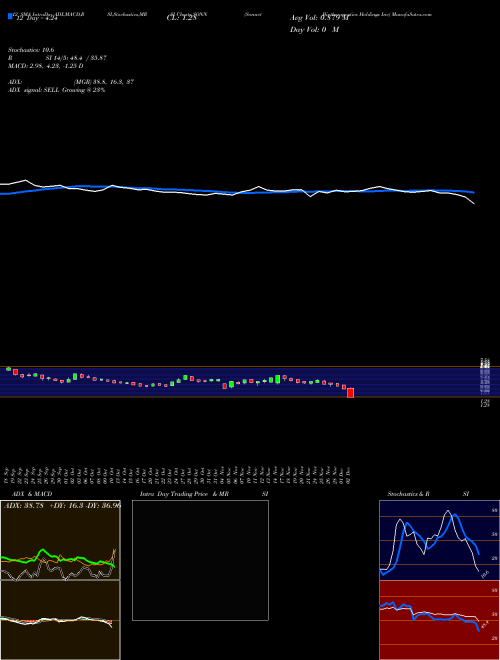Click the 'ADX signal: SELL Growing @ 23%' text

pos(56,90)
